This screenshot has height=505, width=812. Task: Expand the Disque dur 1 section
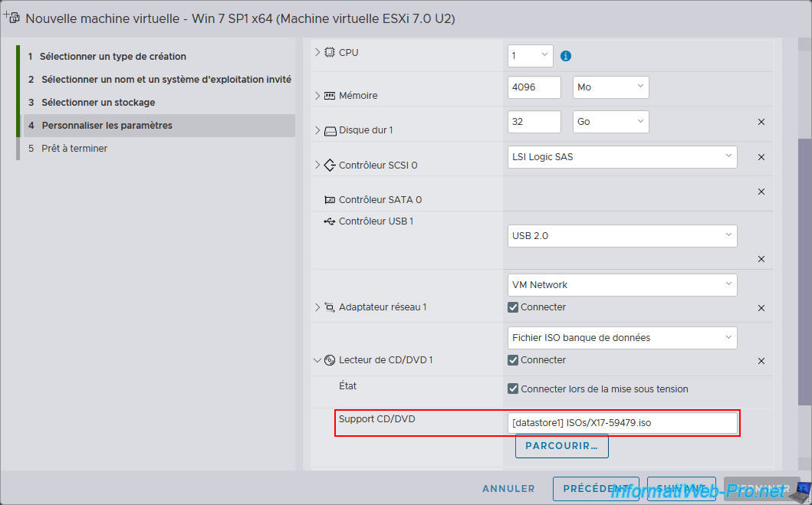(x=317, y=130)
